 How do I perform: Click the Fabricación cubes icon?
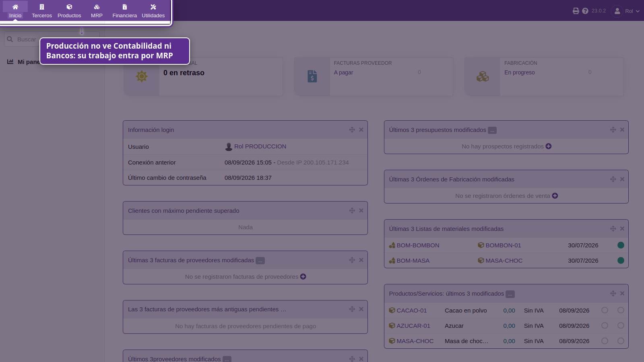pyautogui.click(x=483, y=76)
